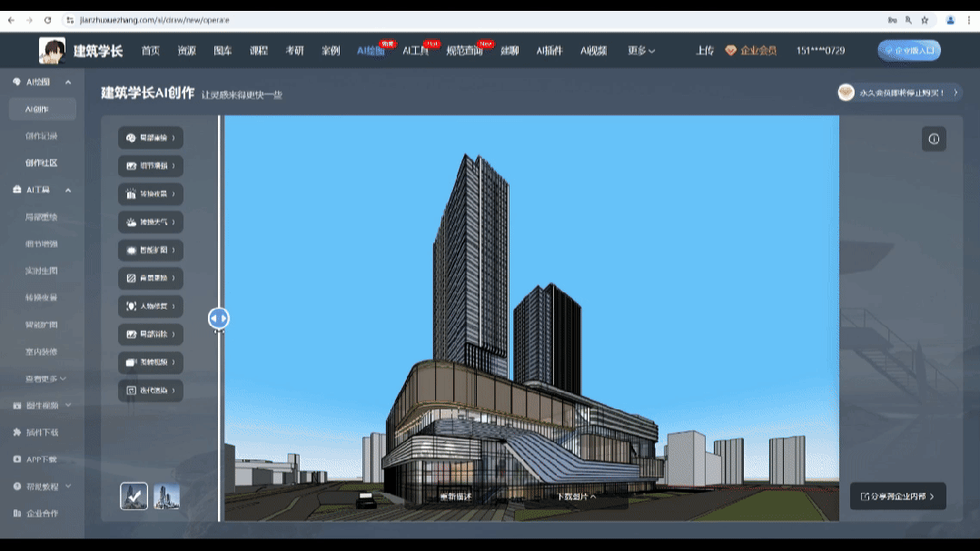Open 企业合作 in the sidebar
980x551 pixels.
click(x=42, y=514)
